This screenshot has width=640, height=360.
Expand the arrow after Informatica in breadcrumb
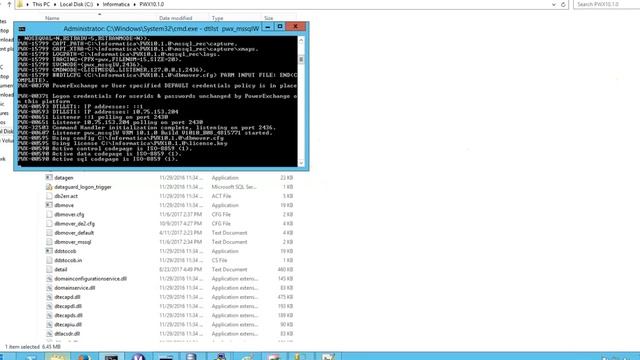135,4
